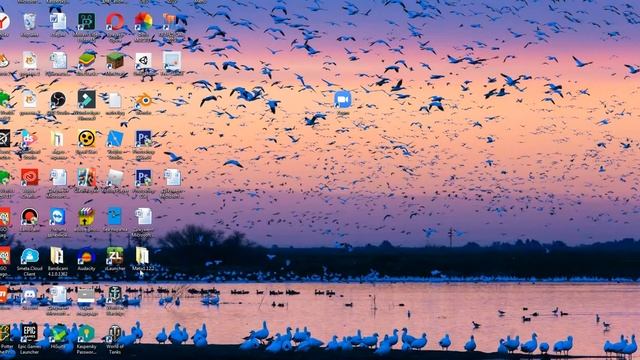Viewport: 640px width, 360px height.
Task: Select the Filmora shortcut icon
Action: coord(87,100)
